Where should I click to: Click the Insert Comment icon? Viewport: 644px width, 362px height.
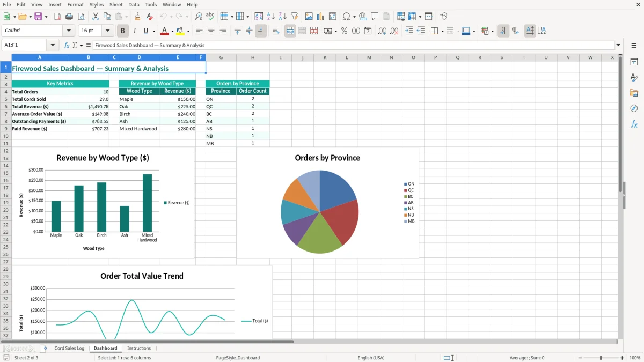[x=375, y=17]
